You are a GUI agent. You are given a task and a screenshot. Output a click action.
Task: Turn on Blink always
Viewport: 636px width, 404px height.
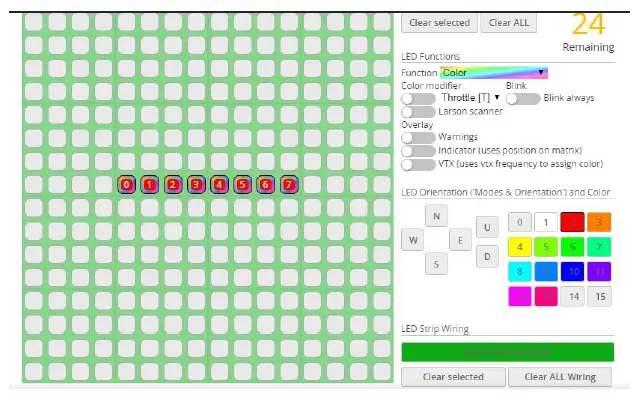pos(523,99)
